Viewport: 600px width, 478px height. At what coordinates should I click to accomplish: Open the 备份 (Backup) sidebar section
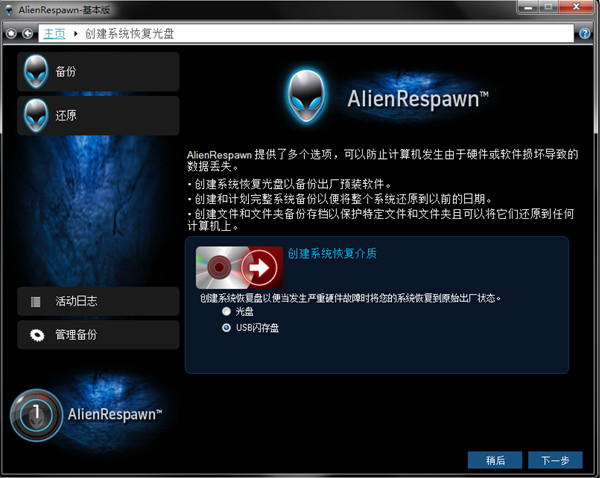pyautogui.click(x=98, y=72)
